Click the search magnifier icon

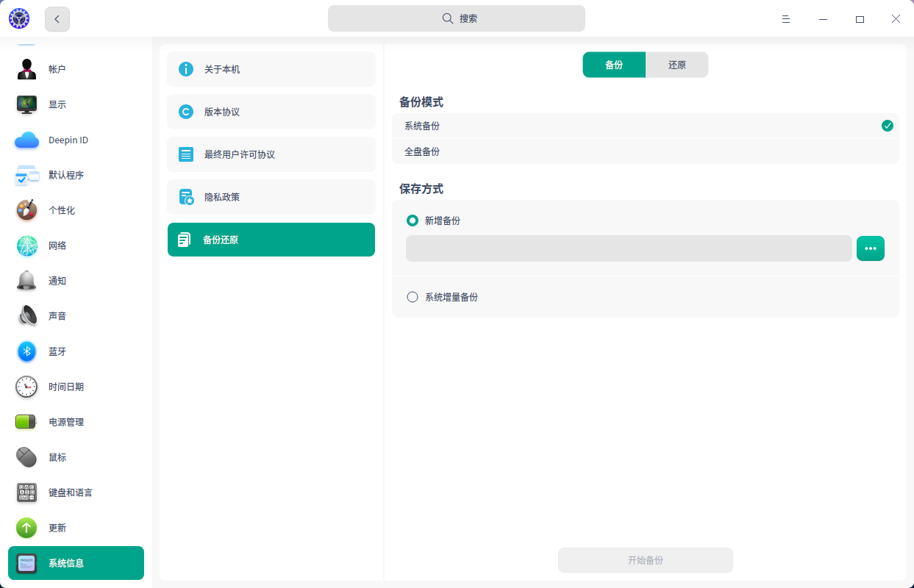tap(447, 18)
